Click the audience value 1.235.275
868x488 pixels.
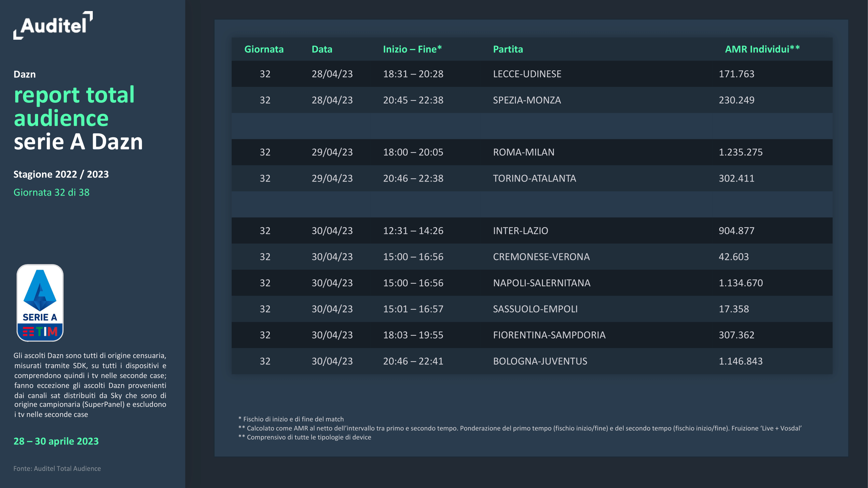tap(740, 152)
